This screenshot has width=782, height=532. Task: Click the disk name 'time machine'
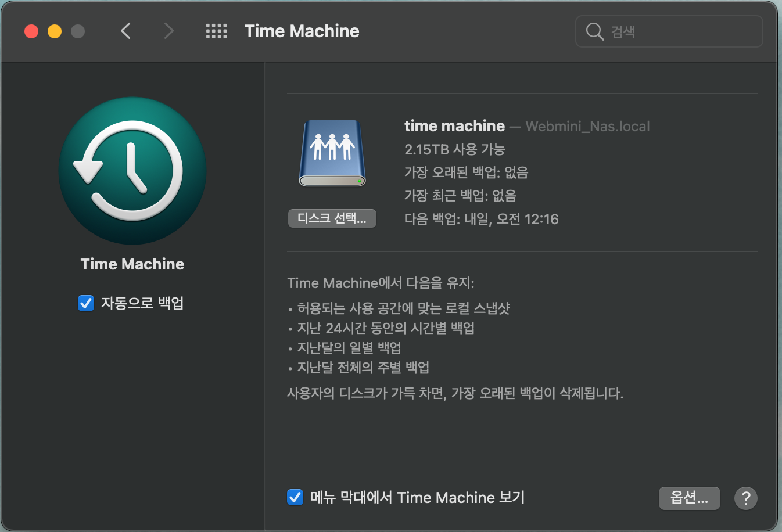pyautogui.click(x=454, y=126)
